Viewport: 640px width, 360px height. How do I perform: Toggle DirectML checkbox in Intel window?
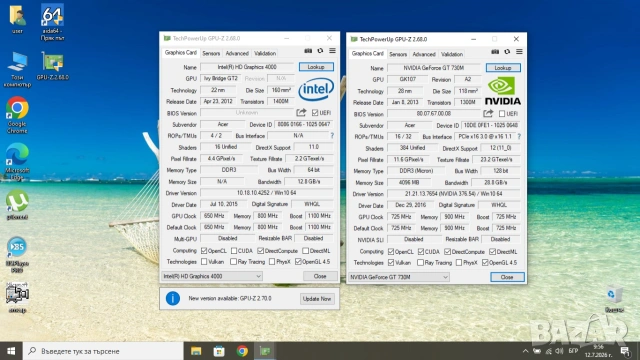click(305, 250)
